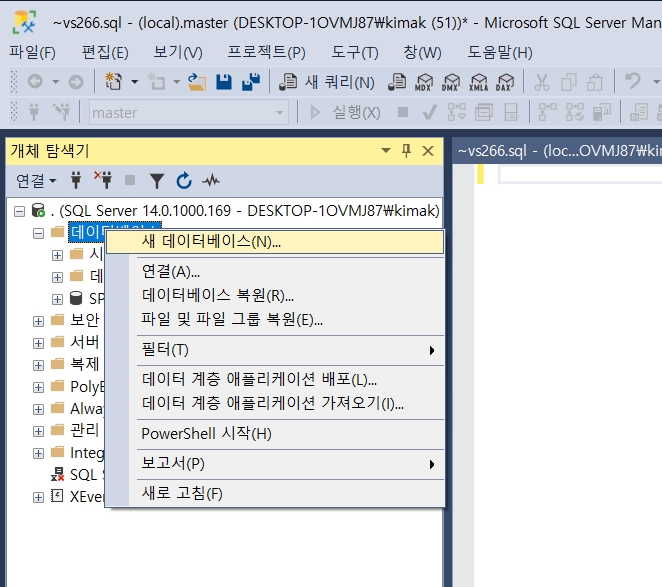
Task: Click the activity monitor pulse icon
Action: pos(211,181)
